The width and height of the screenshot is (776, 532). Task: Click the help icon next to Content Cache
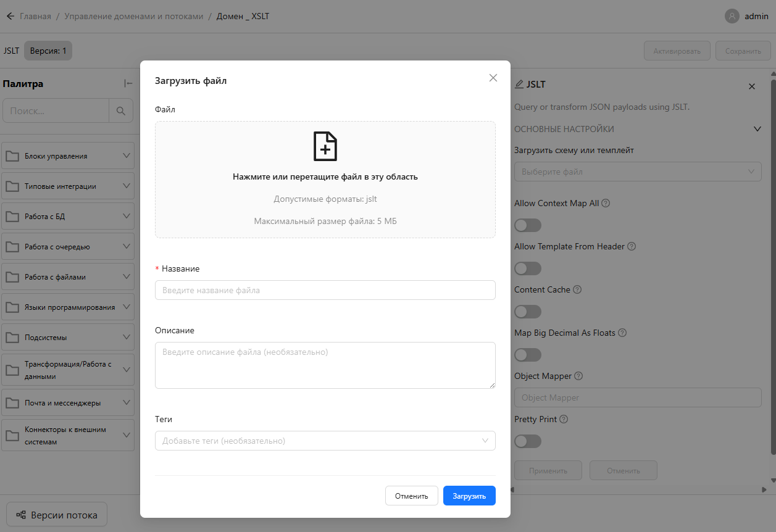[x=577, y=289]
